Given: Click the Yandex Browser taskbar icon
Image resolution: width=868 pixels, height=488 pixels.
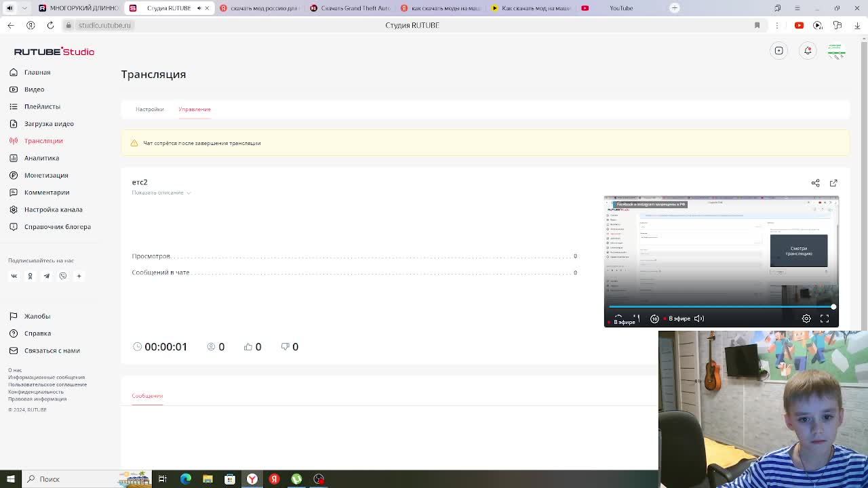Looking at the screenshot, I should (252, 479).
